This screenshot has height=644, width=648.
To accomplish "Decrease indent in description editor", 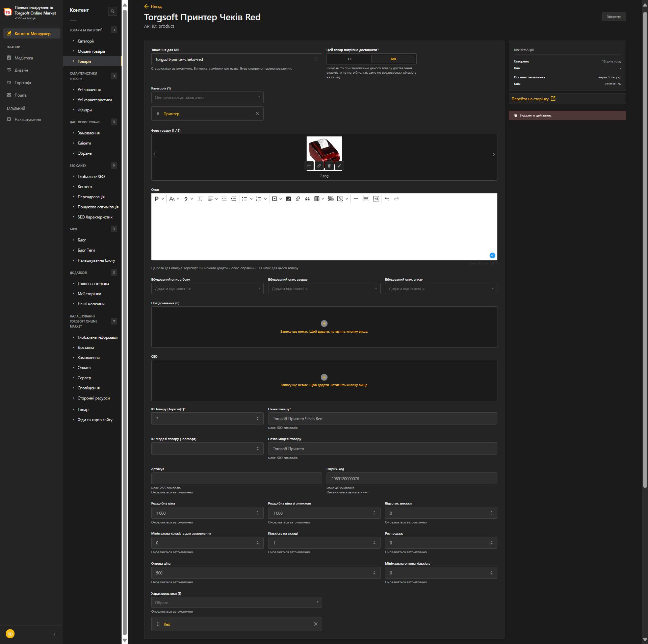I will [224, 199].
